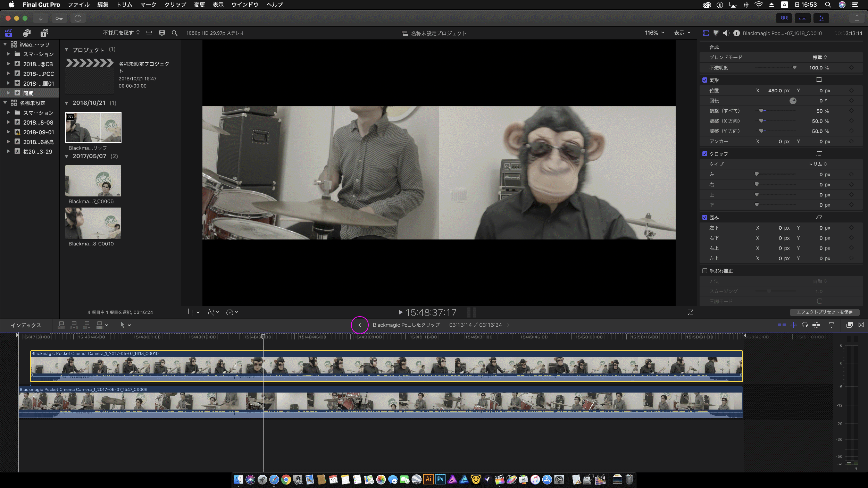Open the keyword editor key icon

coord(59,18)
